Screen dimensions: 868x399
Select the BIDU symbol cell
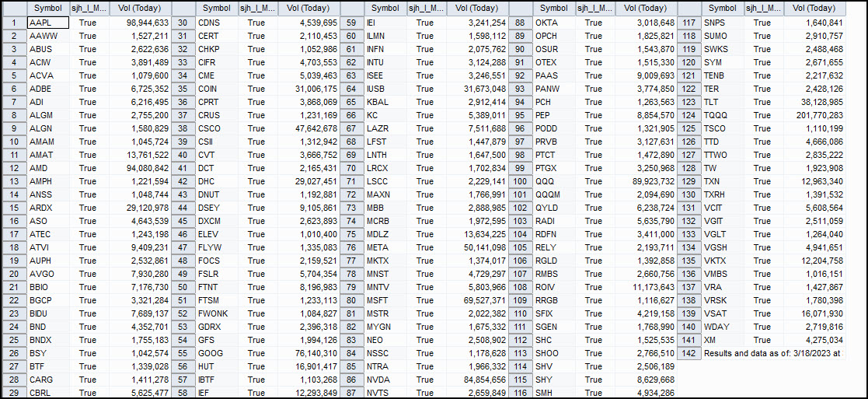coord(48,313)
